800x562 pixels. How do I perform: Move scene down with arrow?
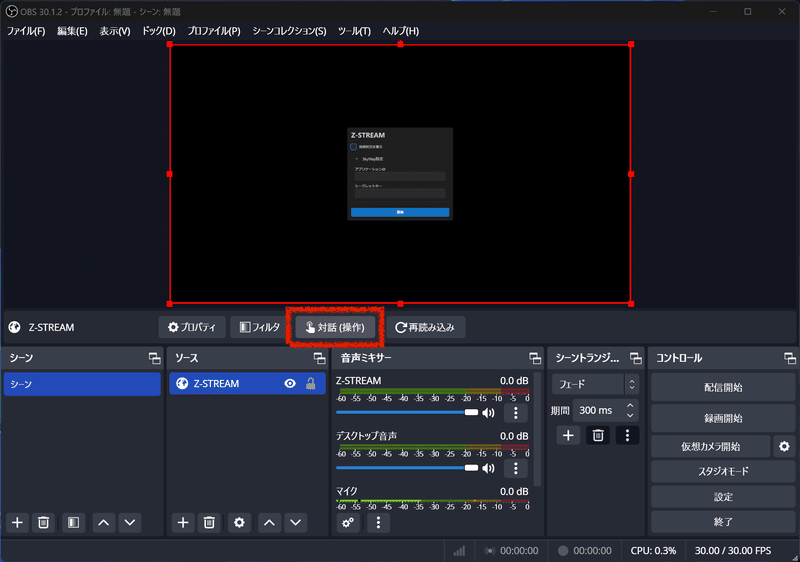coord(130,523)
